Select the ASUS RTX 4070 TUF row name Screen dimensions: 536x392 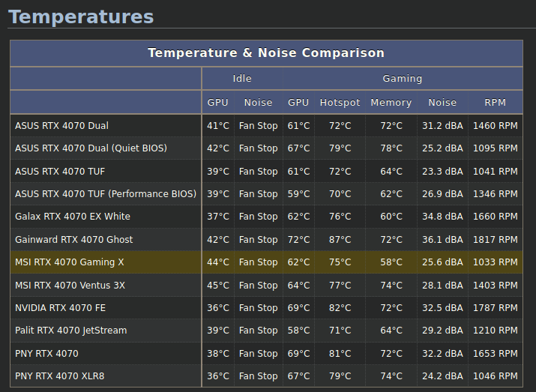tap(60, 171)
